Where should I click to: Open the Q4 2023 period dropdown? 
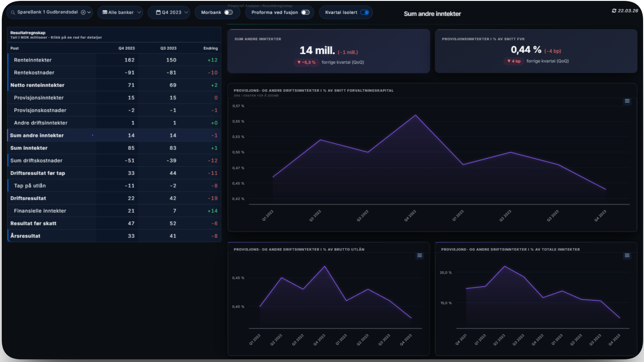click(169, 12)
